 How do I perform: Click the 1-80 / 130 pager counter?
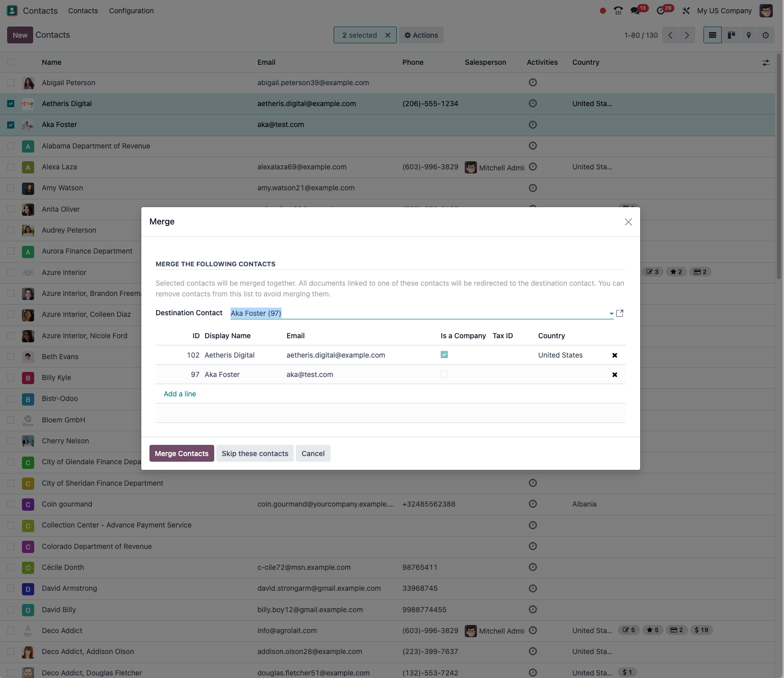[641, 35]
